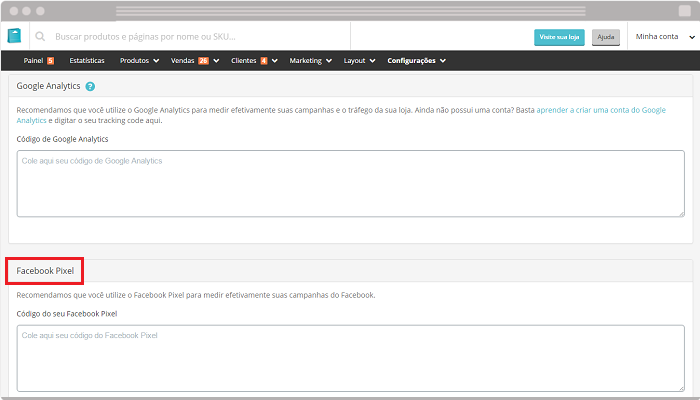Open the Ajuda help button
The width and height of the screenshot is (700, 400).
point(606,37)
